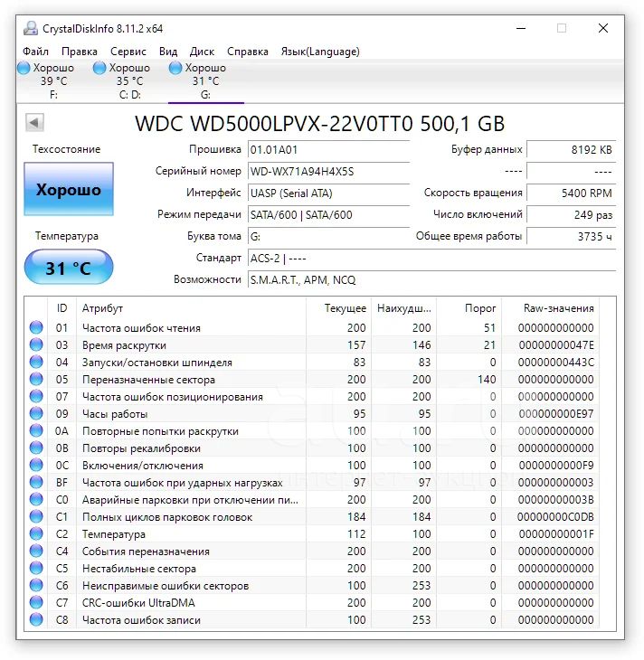This screenshot has height=660, width=644.
Task: Click the Буква тома field G:
Action: coord(328,237)
